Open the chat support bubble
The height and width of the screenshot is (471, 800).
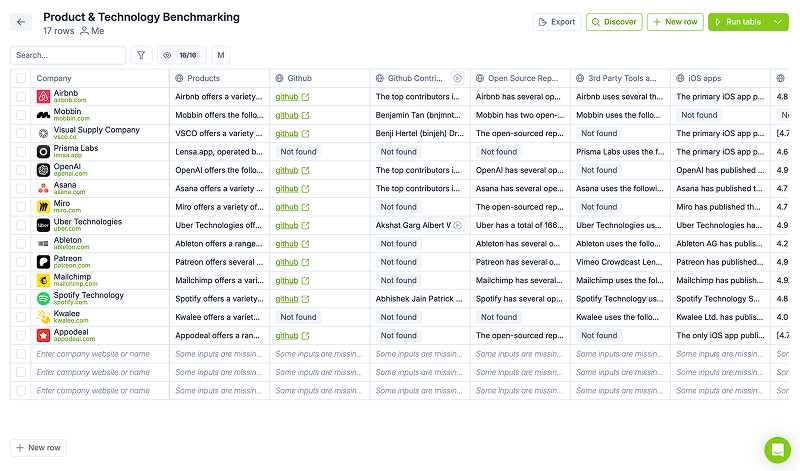[778, 450]
